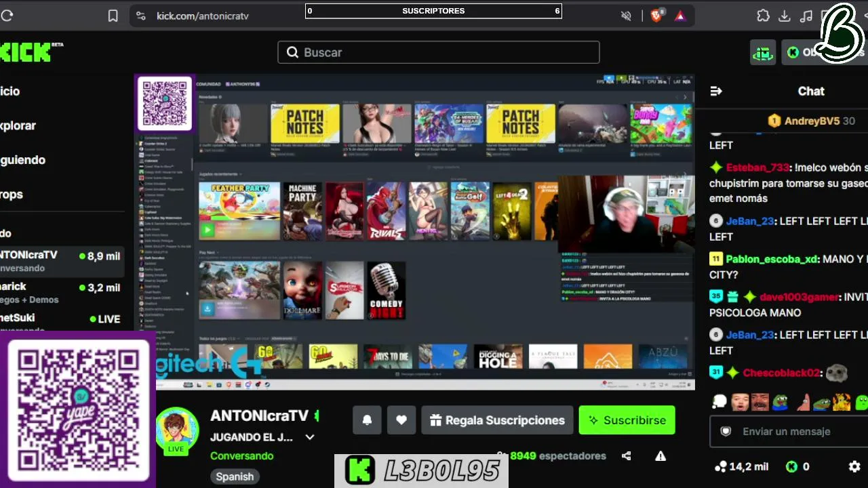The image size is (868, 488).
Task: Open the AndreyBV5 top gifter entry
Action: click(811, 121)
